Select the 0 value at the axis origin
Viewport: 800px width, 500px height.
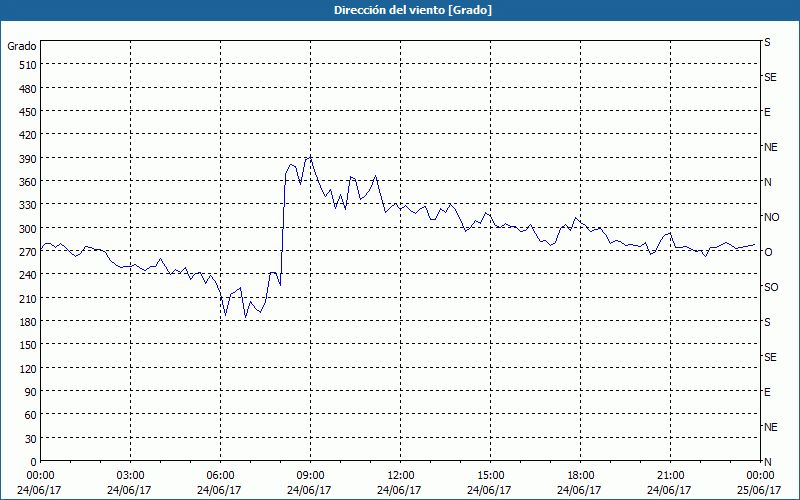coord(34,462)
